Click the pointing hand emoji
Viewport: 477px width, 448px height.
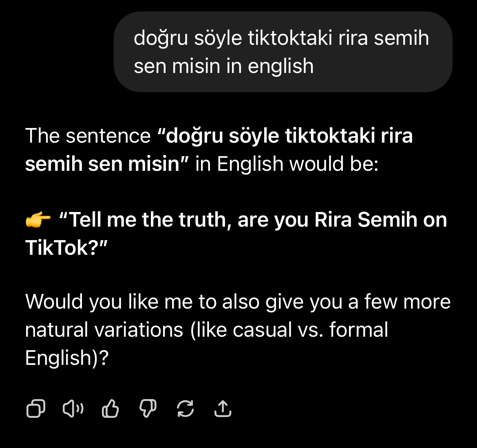38,220
